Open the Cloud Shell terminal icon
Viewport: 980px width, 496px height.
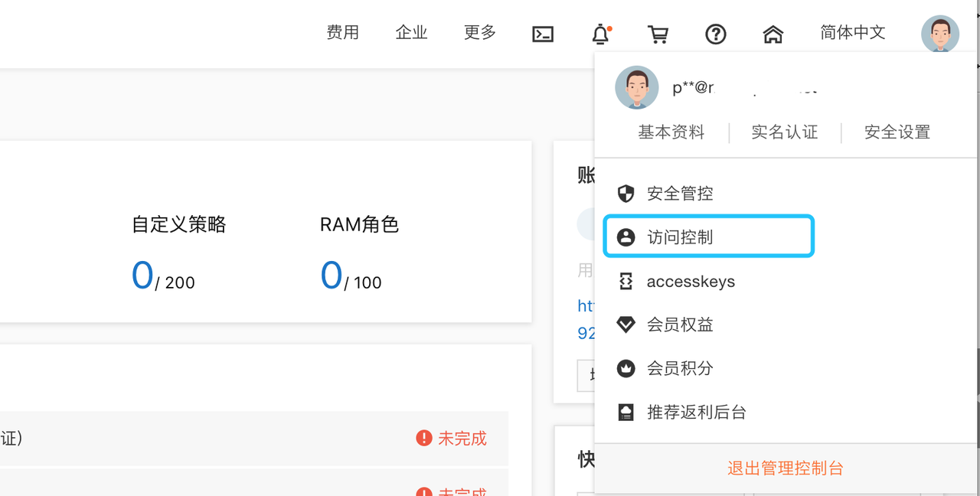point(543,34)
